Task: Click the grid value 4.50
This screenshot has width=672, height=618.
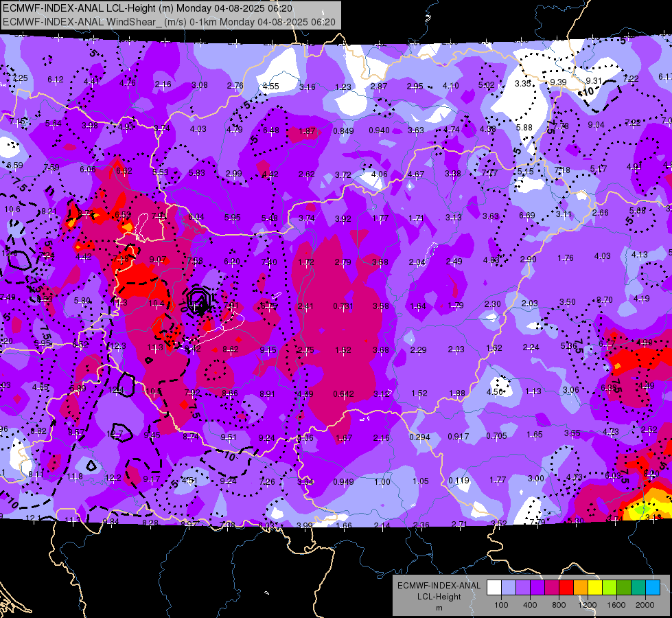Action: click(x=495, y=391)
